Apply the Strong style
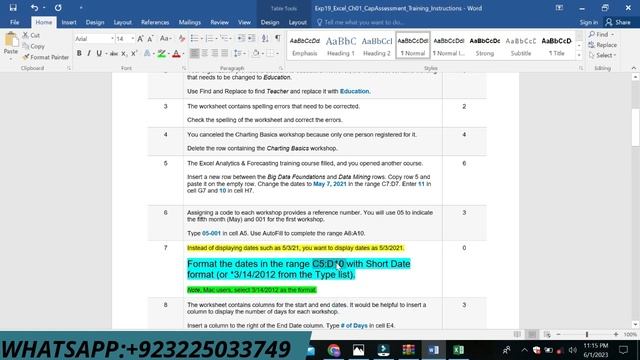Screen dimensions: 640x360 coord(484,46)
